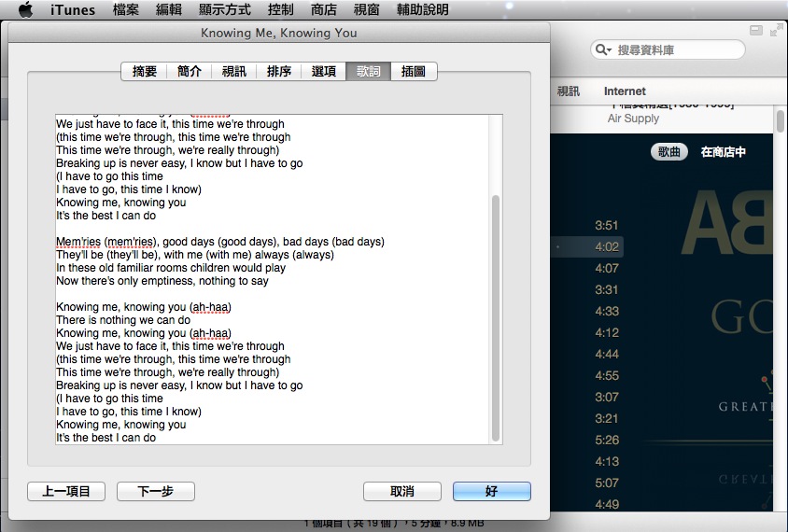The image size is (788, 532).
Task: Open the Apple menu
Action: click(x=25, y=9)
